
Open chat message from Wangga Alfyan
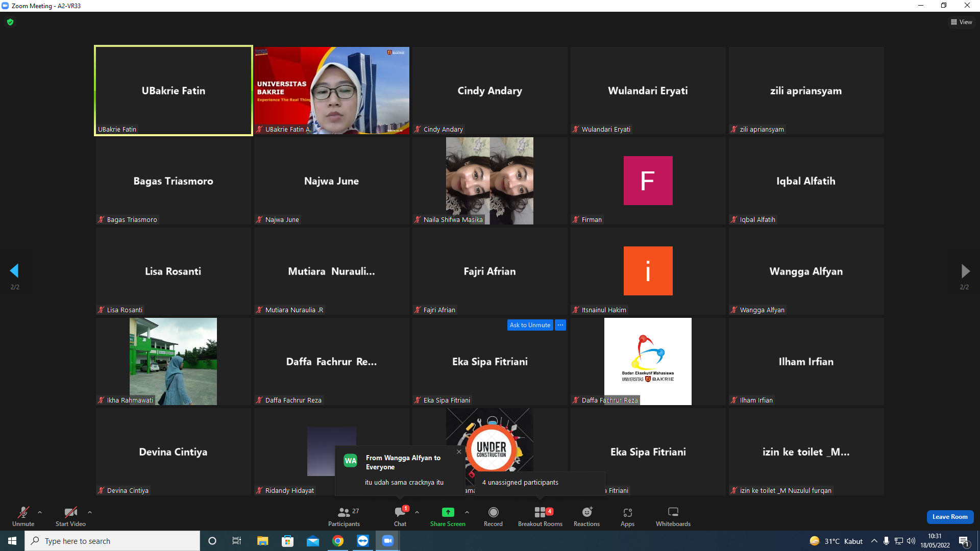400,470
